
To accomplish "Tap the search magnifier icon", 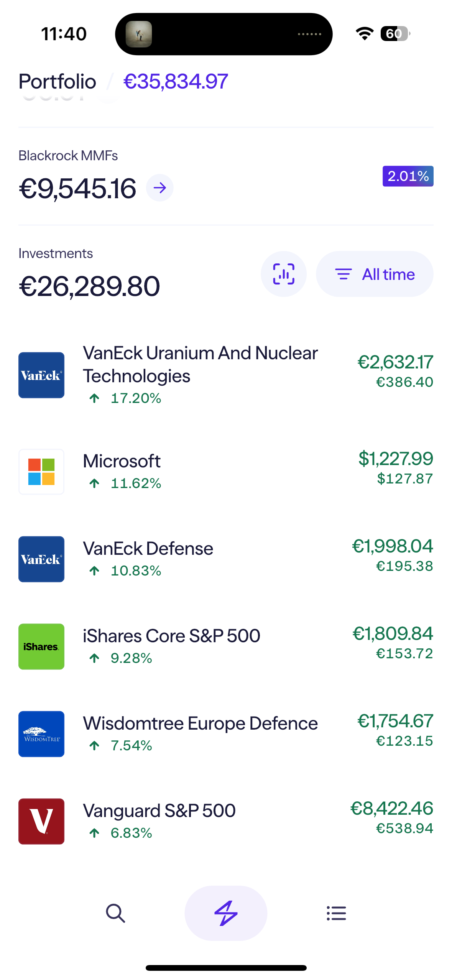I will (115, 913).
